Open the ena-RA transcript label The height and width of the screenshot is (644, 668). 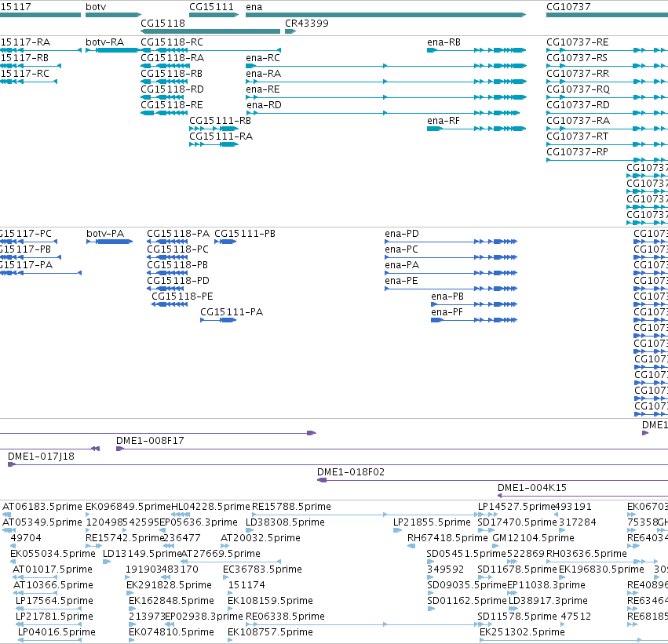coord(263,74)
